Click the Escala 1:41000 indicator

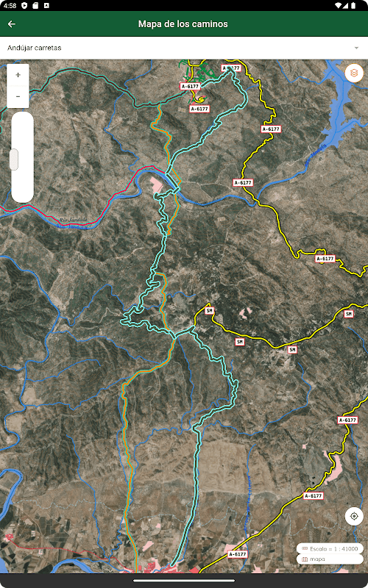(330, 548)
